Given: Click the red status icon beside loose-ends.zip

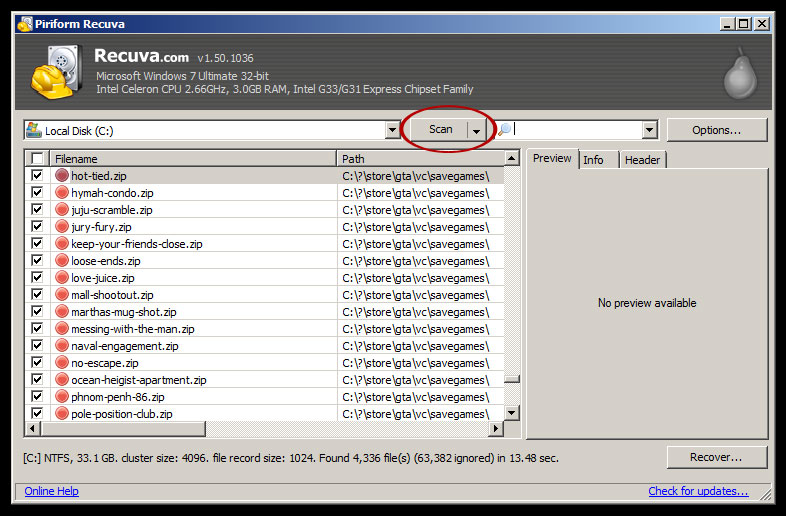Looking at the screenshot, I should [x=62, y=261].
